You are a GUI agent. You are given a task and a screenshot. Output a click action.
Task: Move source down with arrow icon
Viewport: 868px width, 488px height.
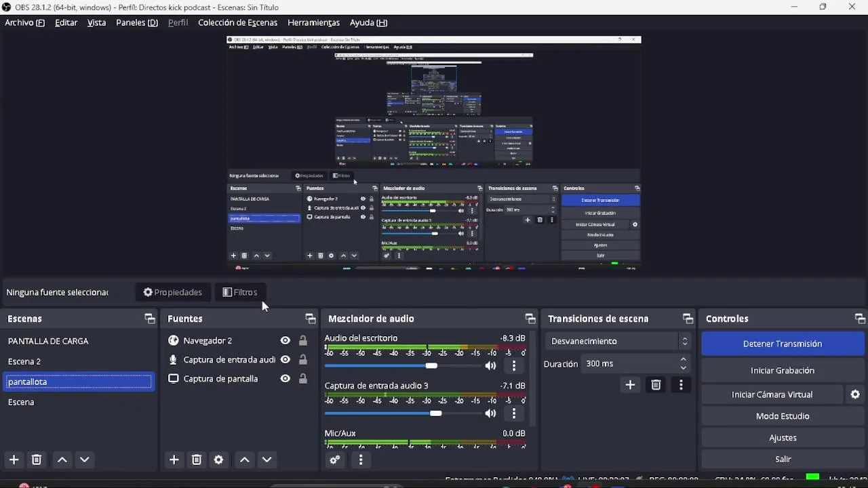pos(267,460)
